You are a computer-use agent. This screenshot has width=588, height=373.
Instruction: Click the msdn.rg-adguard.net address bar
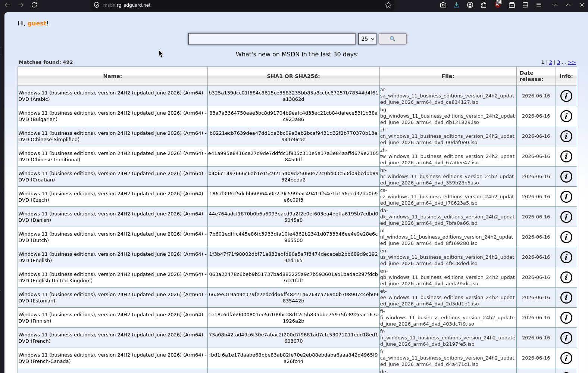point(239,5)
